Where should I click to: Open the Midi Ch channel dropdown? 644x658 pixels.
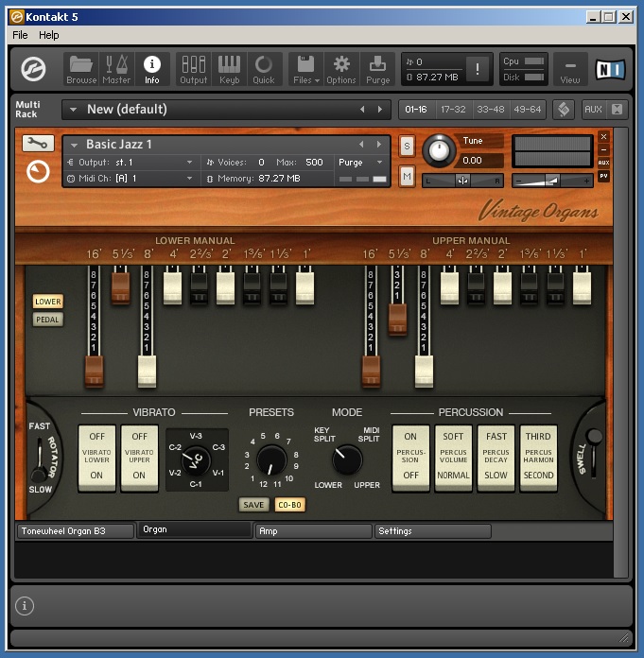click(x=189, y=178)
